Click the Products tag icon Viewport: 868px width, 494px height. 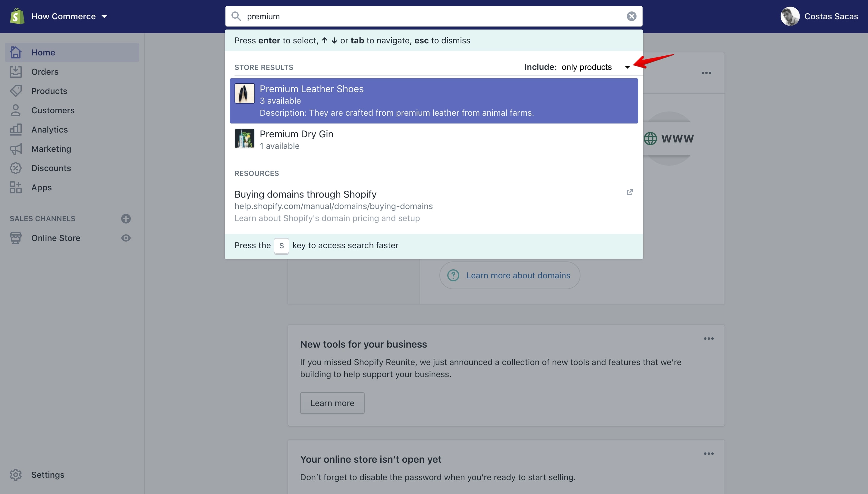(x=16, y=91)
